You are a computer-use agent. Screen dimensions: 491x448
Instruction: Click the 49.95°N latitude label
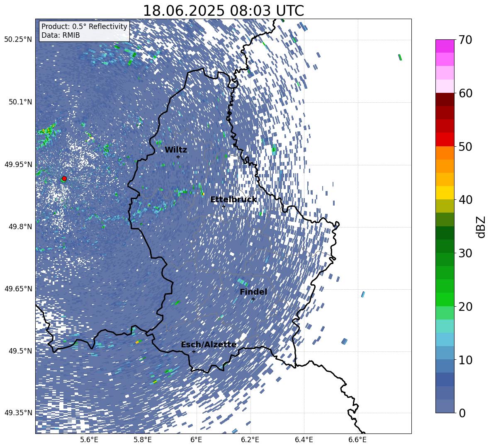pos(18,165)
